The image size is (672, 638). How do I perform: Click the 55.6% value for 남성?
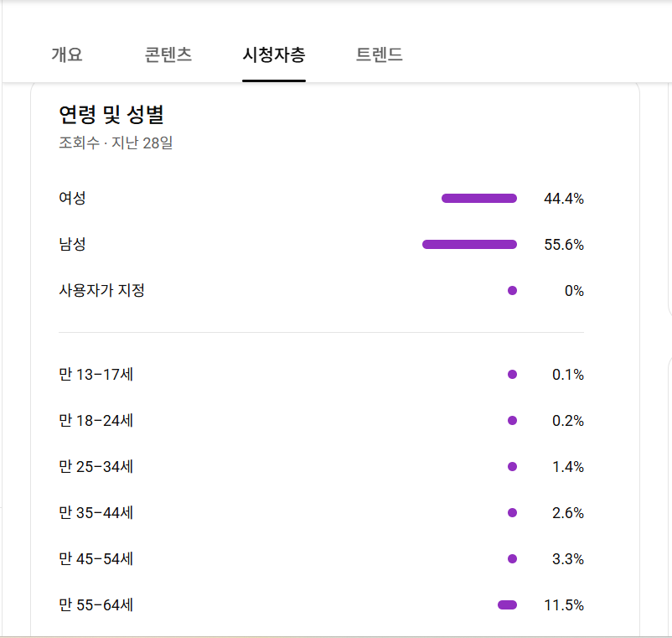564,245
